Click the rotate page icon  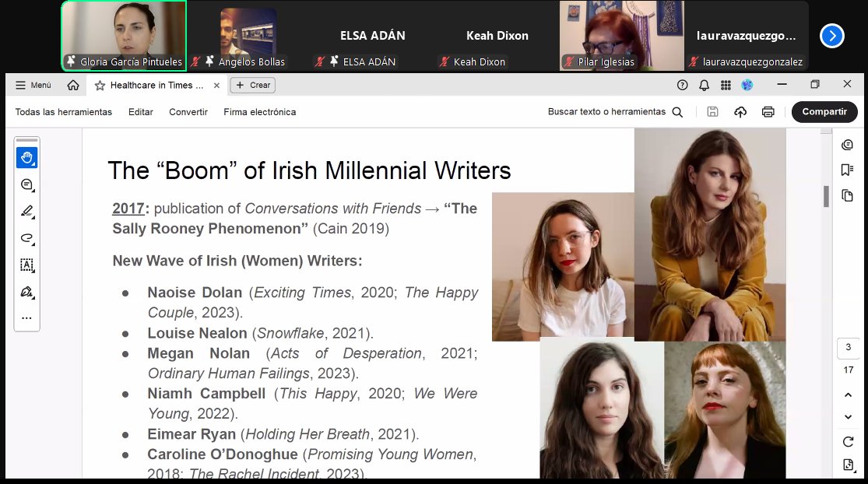[848, 441]
